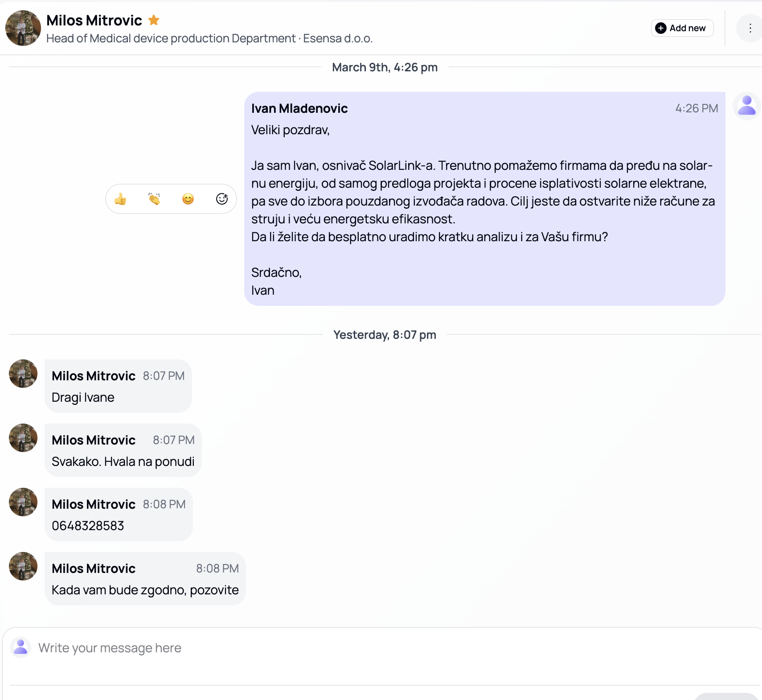
Task: Click the 'Kada vam bude zgodno, pozovite' message
Action: tap(145, 590)
